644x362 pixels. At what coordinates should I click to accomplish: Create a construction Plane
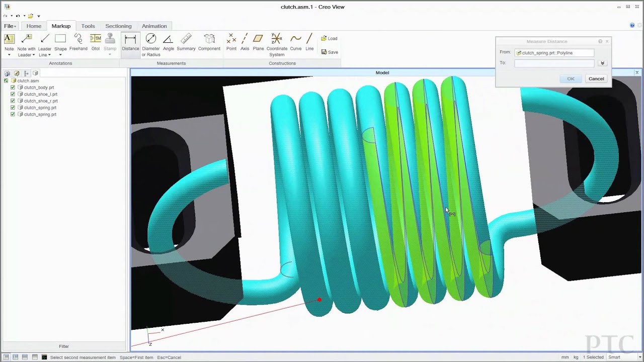pos(258,42)
